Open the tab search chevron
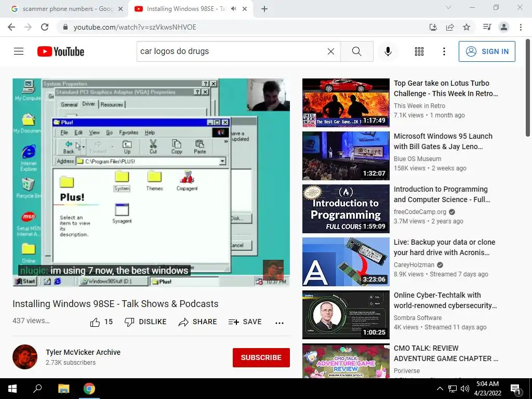The image size is (532, 399). pyautogui.click(x=448, y=7)
